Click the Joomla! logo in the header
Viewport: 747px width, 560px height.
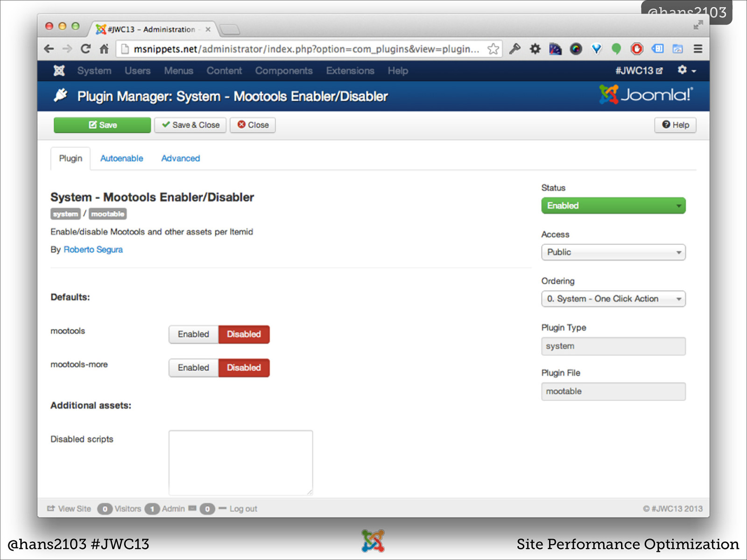coord(646,95)
